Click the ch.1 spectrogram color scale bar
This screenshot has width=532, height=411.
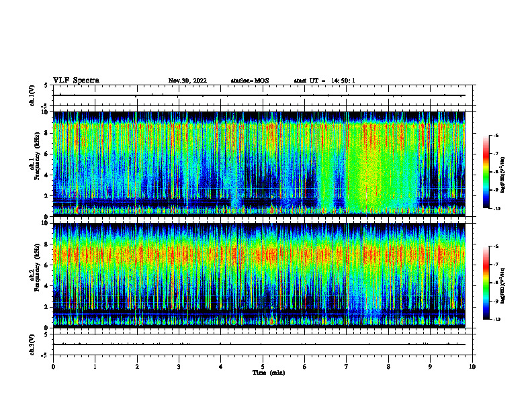click(x=486, y=172)
